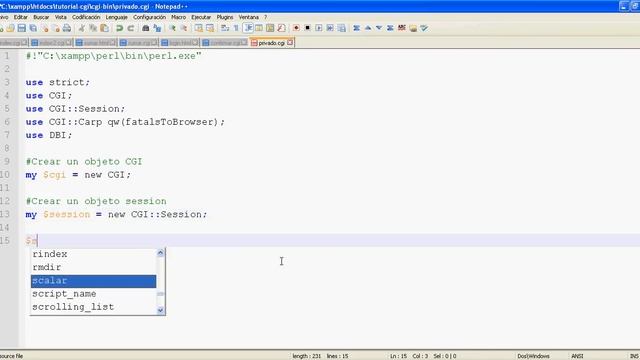640x360 pixels.
Task: Toggle INS insert mode indicator
Action: click(x=634, y=356)
